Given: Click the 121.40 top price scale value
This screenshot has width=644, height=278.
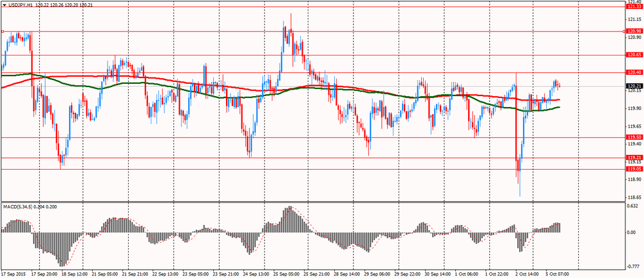Looking at the screenshot, I should [634, 2].
